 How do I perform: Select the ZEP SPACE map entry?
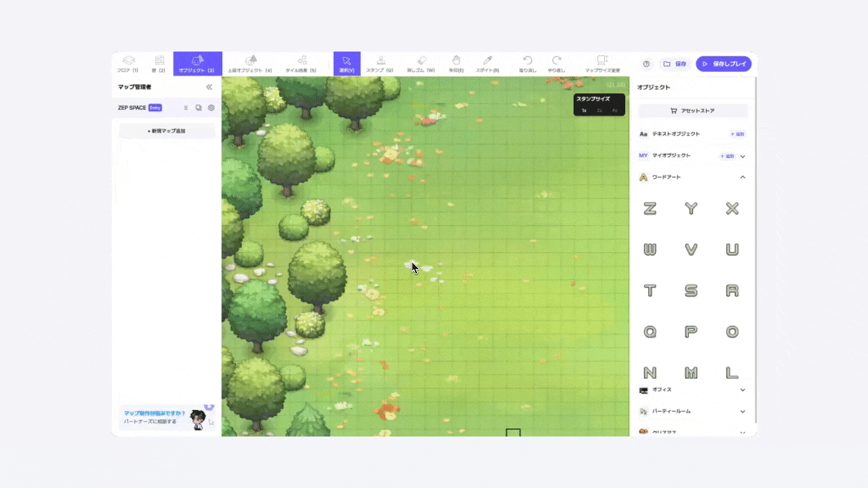pyautogui.click(x=167, y=108)
